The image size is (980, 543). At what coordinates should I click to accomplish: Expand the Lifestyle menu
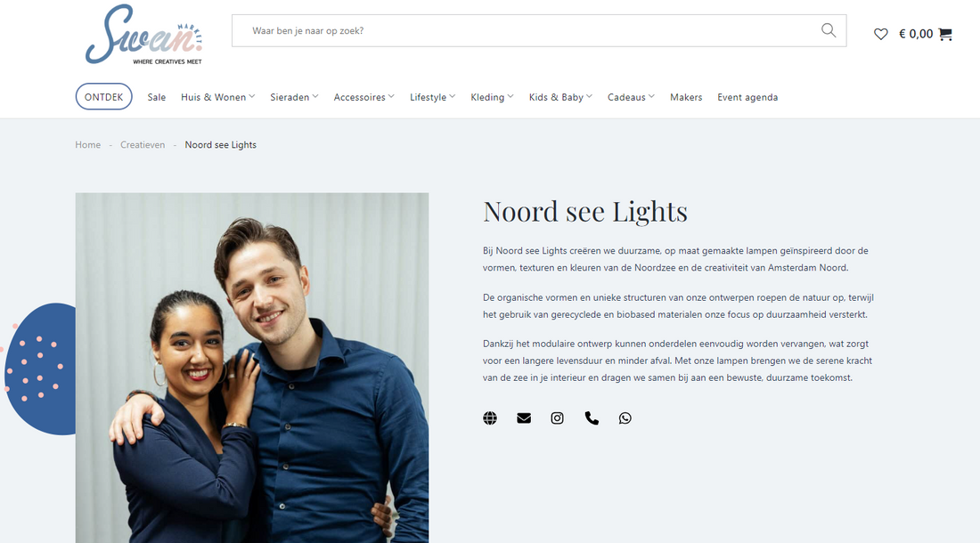432,97
